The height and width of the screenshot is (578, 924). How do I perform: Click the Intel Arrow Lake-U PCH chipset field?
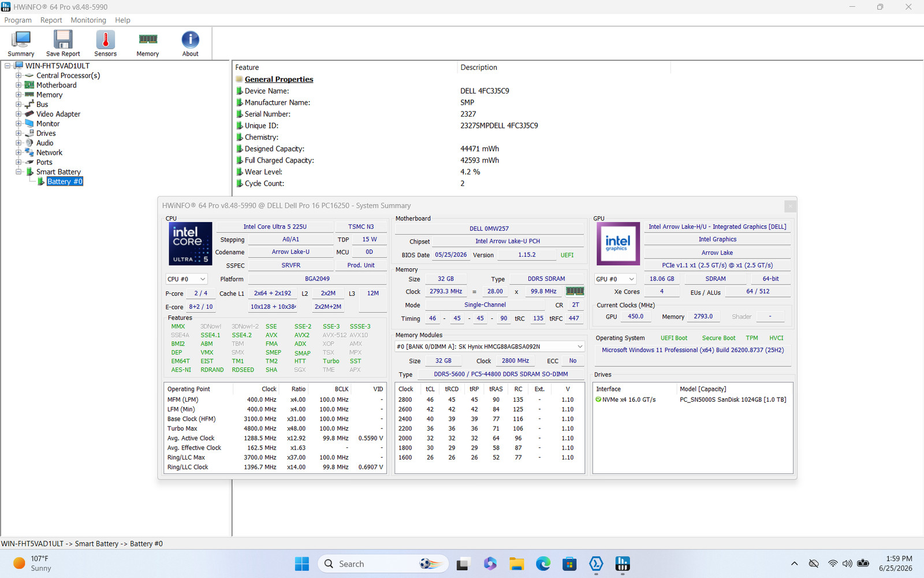(x=508, y=242)
